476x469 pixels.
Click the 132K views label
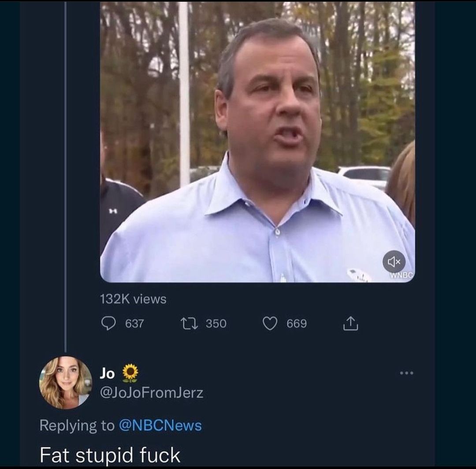coord(133,299)
